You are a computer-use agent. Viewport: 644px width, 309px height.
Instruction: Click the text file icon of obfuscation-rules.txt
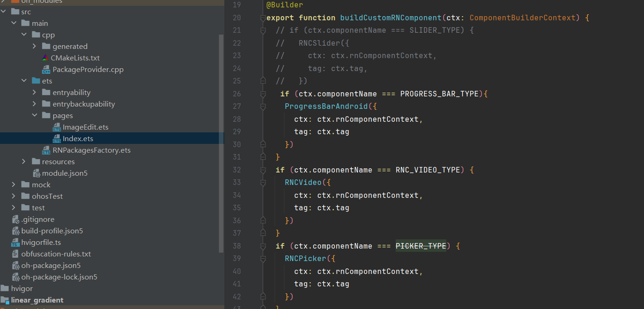point(16,254)
